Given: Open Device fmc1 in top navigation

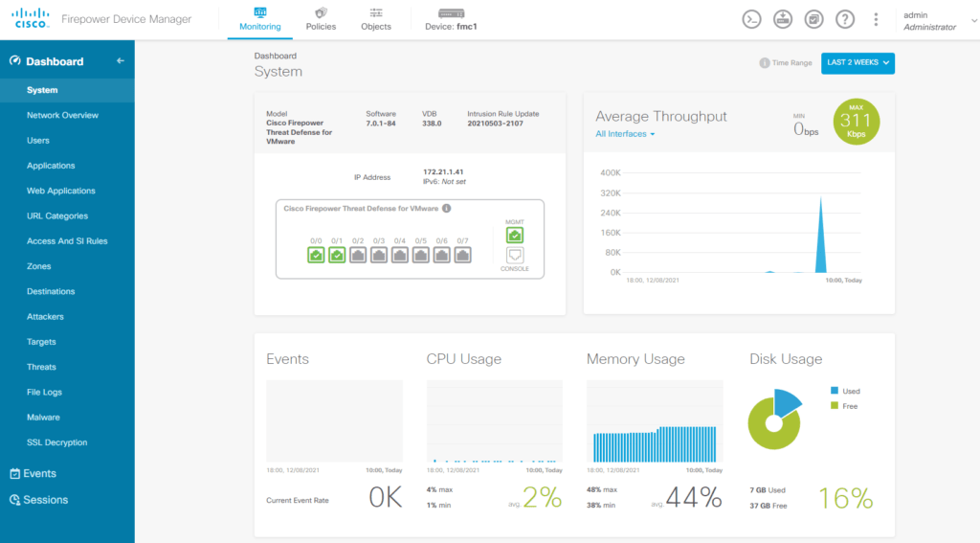Looking at the screenshot, I should [x=451, y=19].
